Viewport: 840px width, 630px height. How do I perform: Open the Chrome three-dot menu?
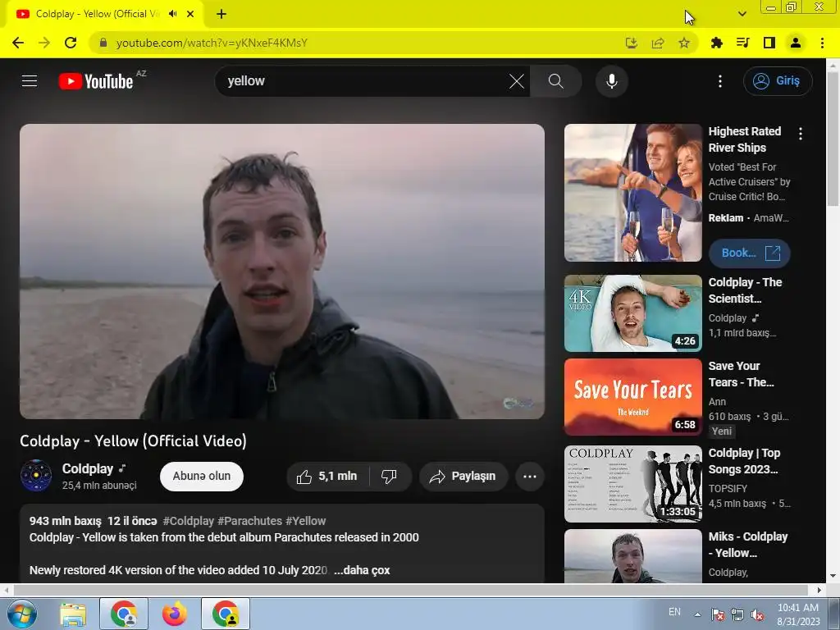[x=822, y=43]
